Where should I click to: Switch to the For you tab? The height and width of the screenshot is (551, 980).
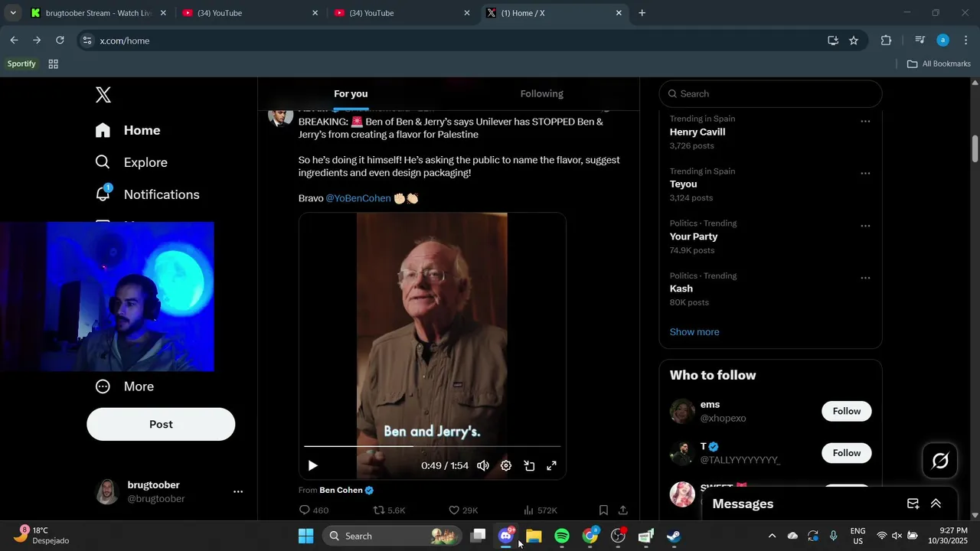point(351,93)
